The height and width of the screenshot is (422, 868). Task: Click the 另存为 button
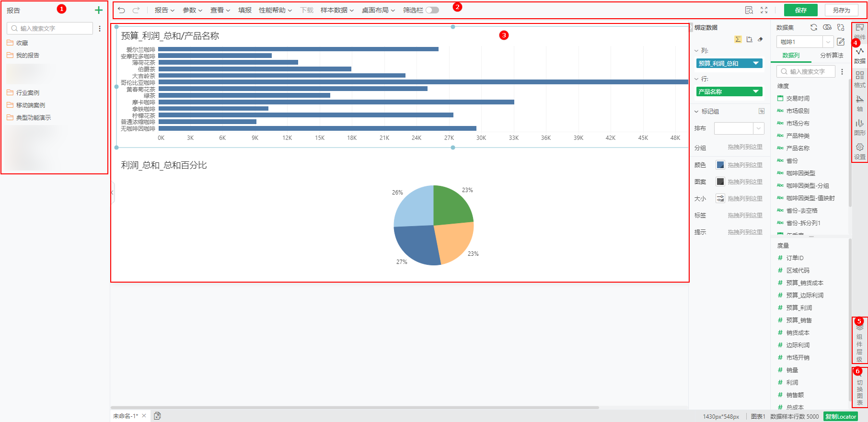tap(841, 10)
